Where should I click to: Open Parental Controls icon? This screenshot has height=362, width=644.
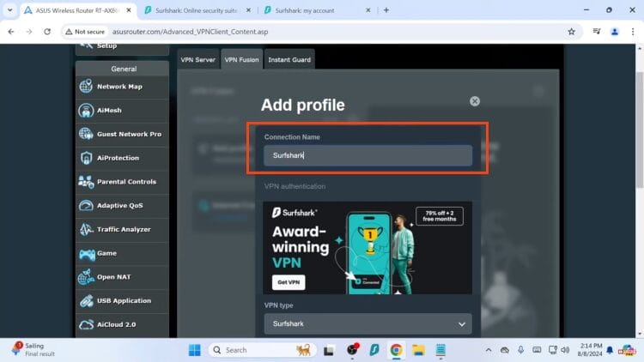click(86, 182)
